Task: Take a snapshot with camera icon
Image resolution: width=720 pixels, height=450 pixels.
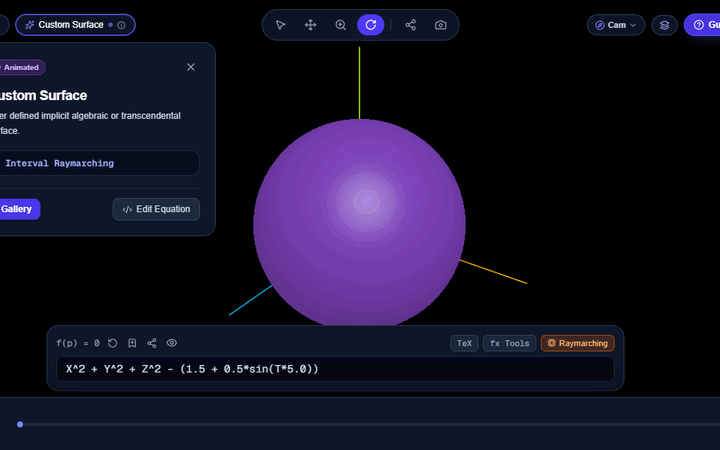Action: click(x=440, y=25)
